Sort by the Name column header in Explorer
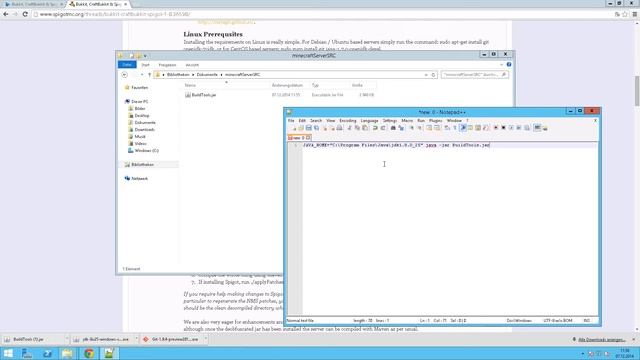Viewport: 640px width, 360px height. click(x=190, y=85)
